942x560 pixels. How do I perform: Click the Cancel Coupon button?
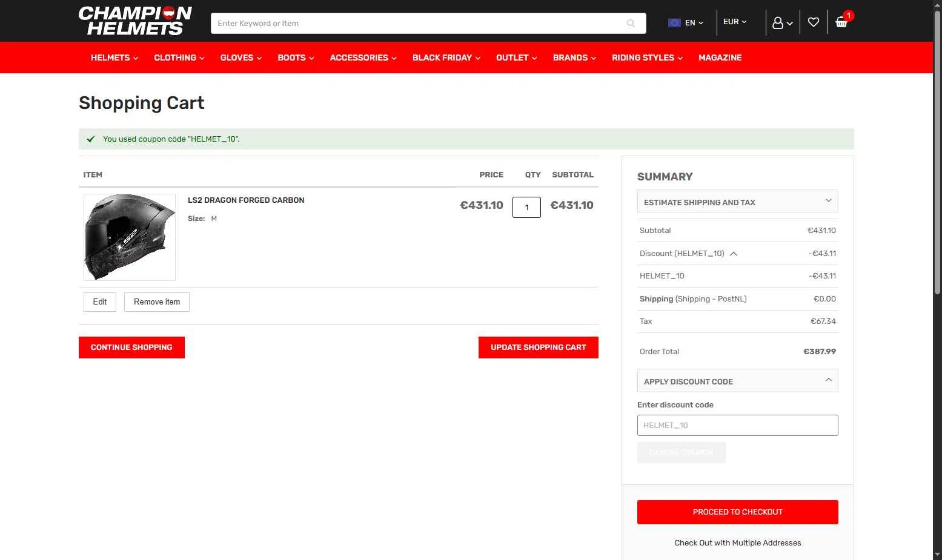click(682, 452)
